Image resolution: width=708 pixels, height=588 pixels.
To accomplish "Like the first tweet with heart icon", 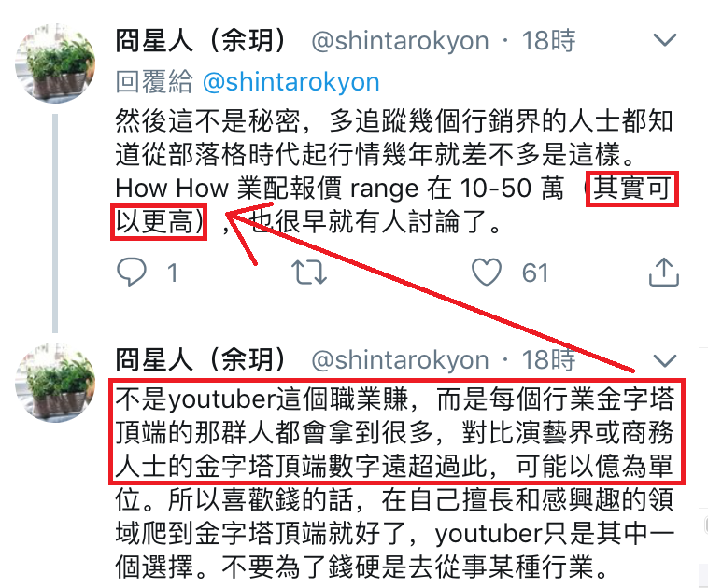I will 487,273.
